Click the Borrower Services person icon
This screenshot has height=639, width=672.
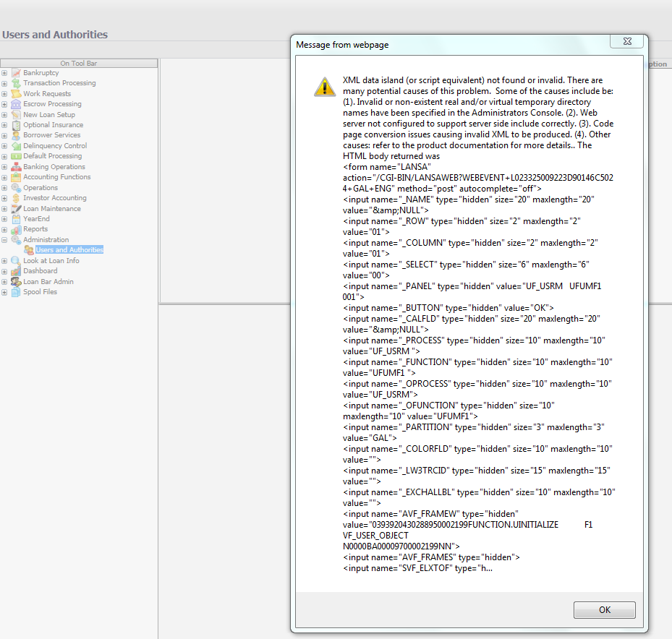pos(16,135)
